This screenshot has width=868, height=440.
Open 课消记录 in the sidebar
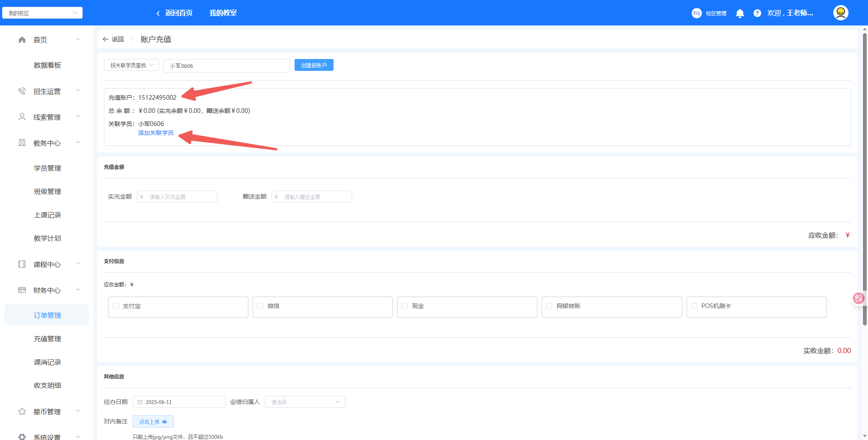click(47, 362)
